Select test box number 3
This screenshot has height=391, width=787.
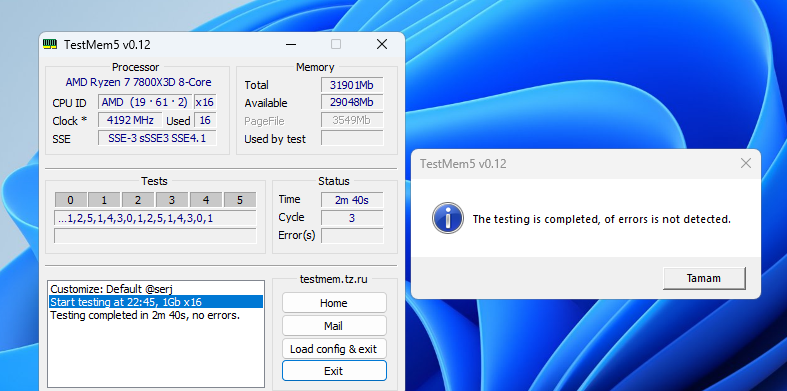172,200
